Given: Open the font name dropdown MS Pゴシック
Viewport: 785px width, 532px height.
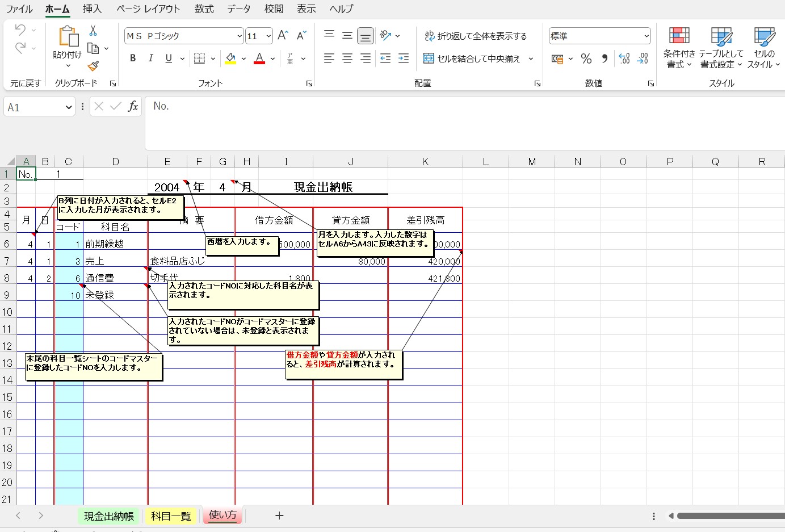Looking at the screenshot, I should pyautogui.click(x=239, y=36).
